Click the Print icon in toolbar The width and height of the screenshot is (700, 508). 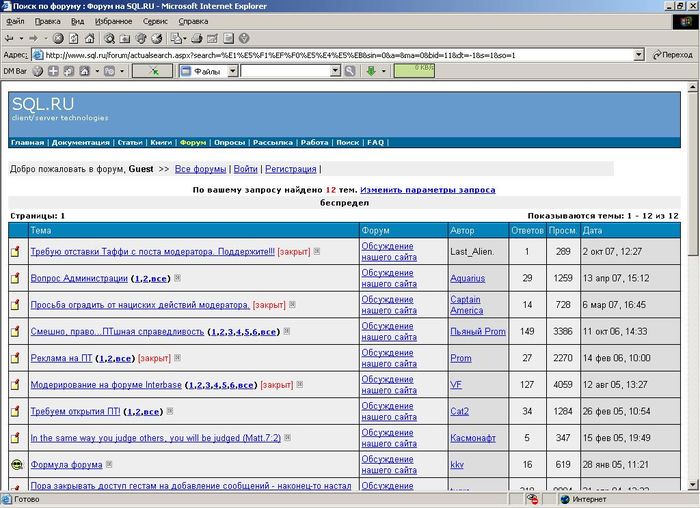click(x=197, y=38)
